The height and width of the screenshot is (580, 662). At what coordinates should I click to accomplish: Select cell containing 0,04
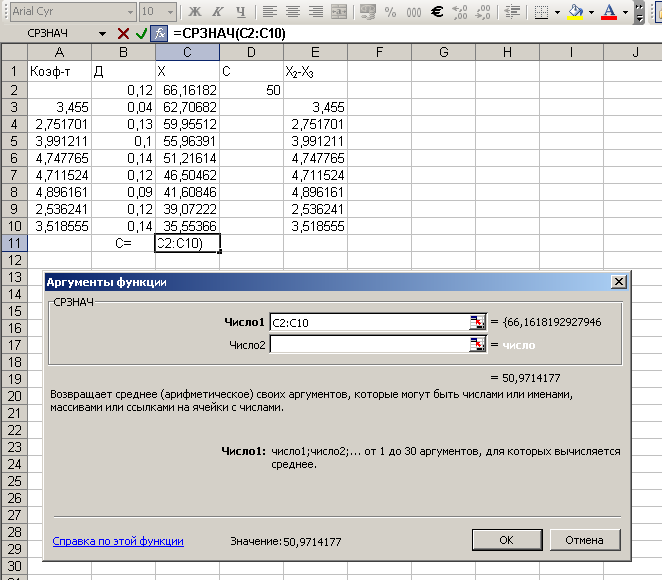click(x=123, y=107)
